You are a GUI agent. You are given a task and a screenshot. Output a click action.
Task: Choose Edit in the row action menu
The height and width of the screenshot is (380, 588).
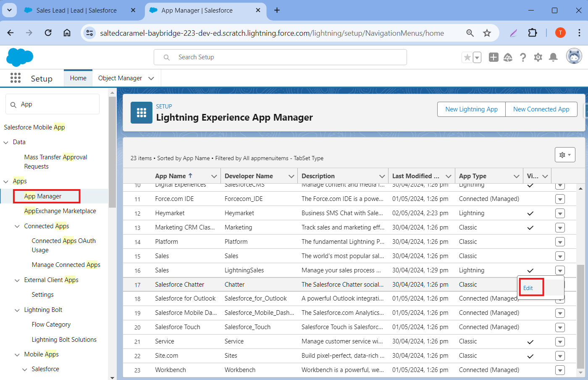(528, 288)
